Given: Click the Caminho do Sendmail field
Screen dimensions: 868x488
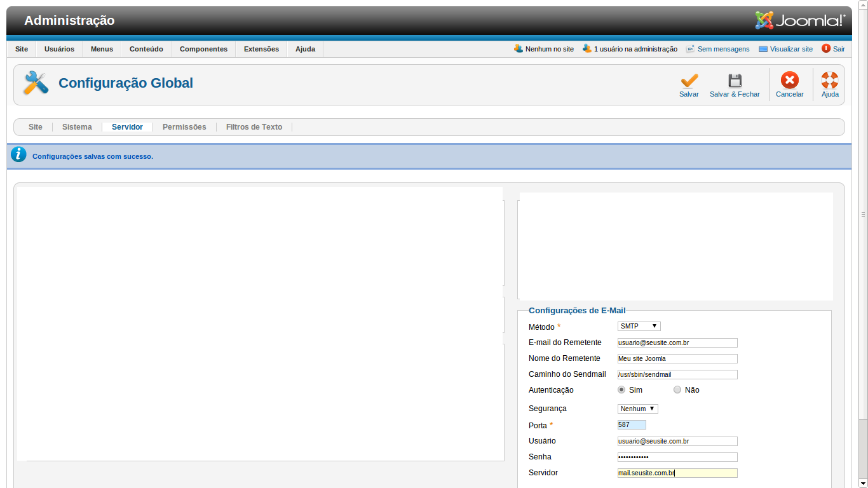Looking at the screenshot, I should click(x=677, y=374).
